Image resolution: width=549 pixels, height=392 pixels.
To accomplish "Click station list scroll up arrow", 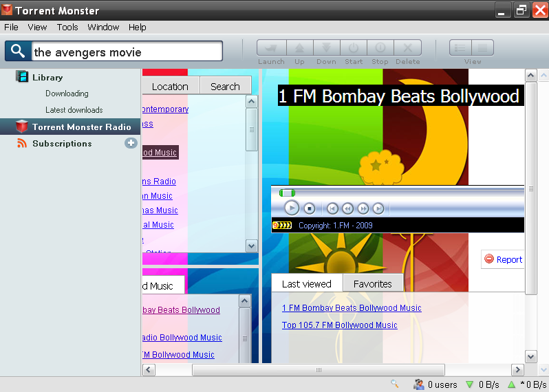I will point(244,301).
